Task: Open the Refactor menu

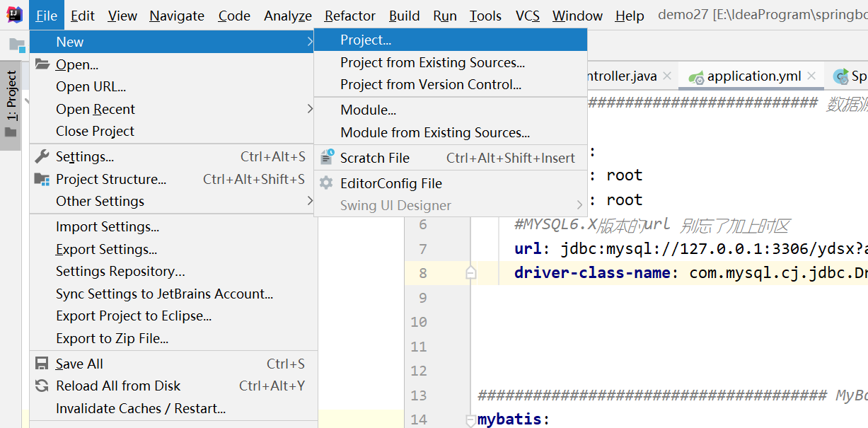Action: point(350,16)
